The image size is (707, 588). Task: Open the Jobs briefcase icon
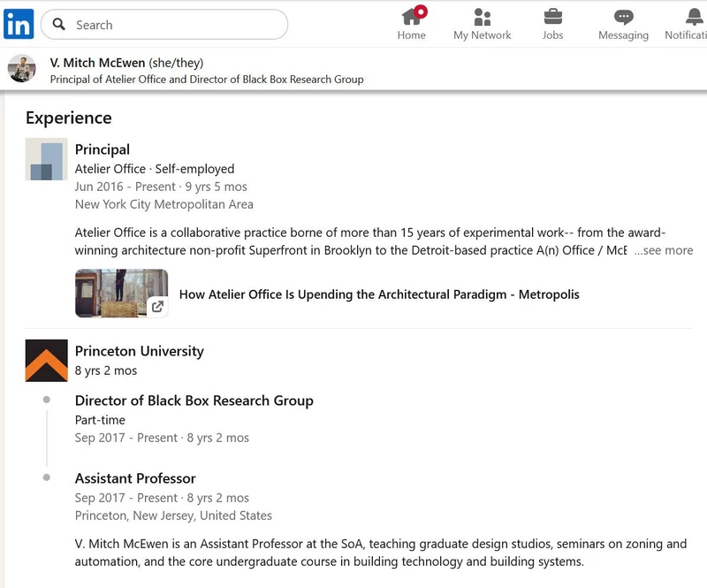553,17
